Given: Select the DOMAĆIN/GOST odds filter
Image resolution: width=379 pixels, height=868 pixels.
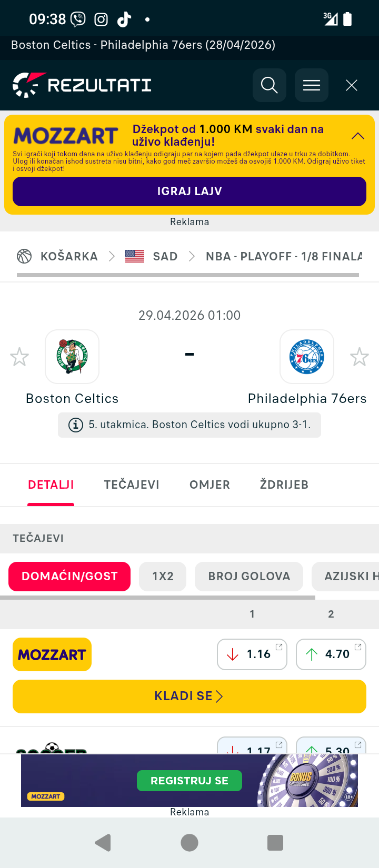Looking at the screenshot, I should coord(69,577).
